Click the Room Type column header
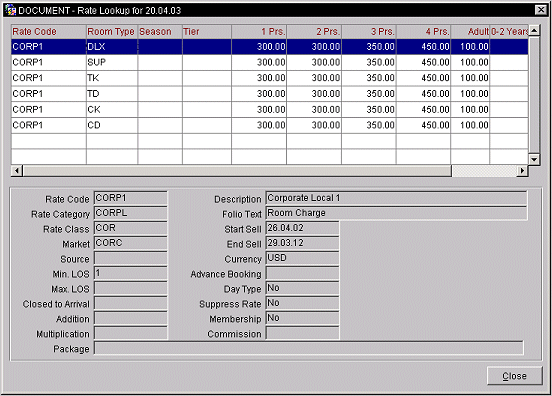Image resolution: width=552 pixels, height=396 pixels. [x=112, y=32]
